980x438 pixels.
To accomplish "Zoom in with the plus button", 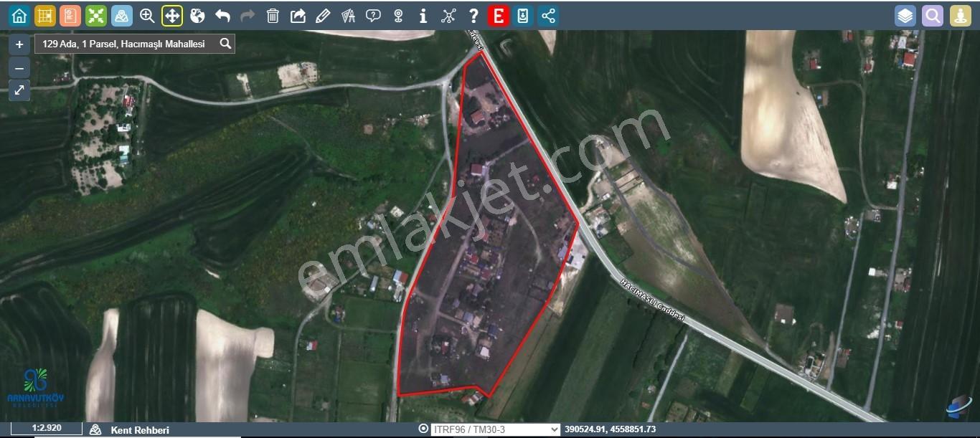I will click(x=19, y=44).
